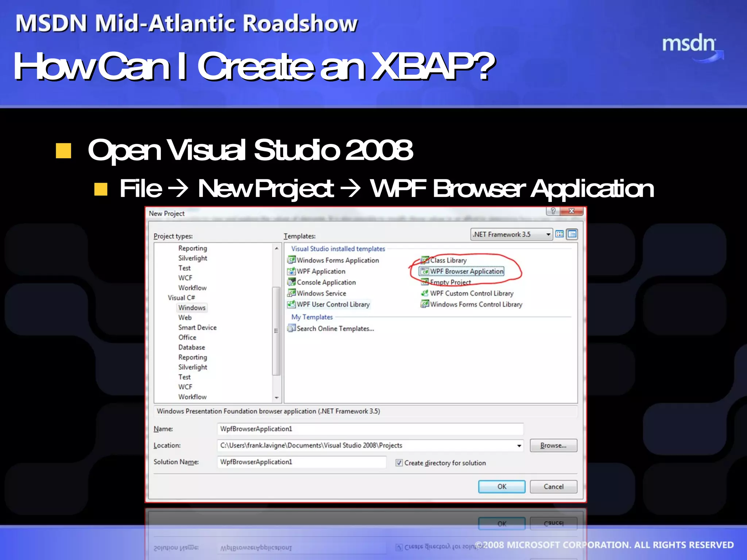Select Reporting at top of list
Screen dimensions: 747x560
(x=193, y=248)
